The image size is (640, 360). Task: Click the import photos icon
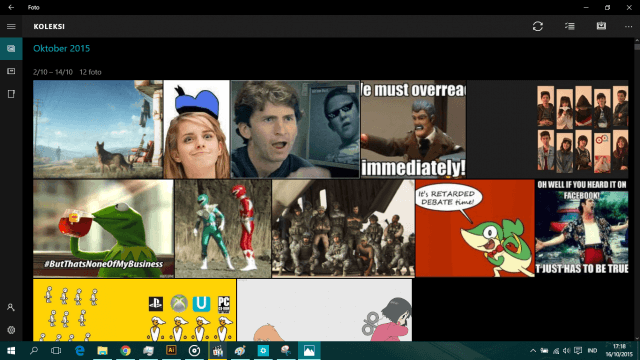point(601,26)
